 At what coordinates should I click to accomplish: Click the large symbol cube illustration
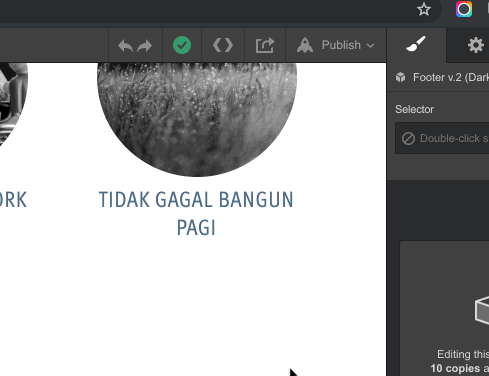(482, 310)
